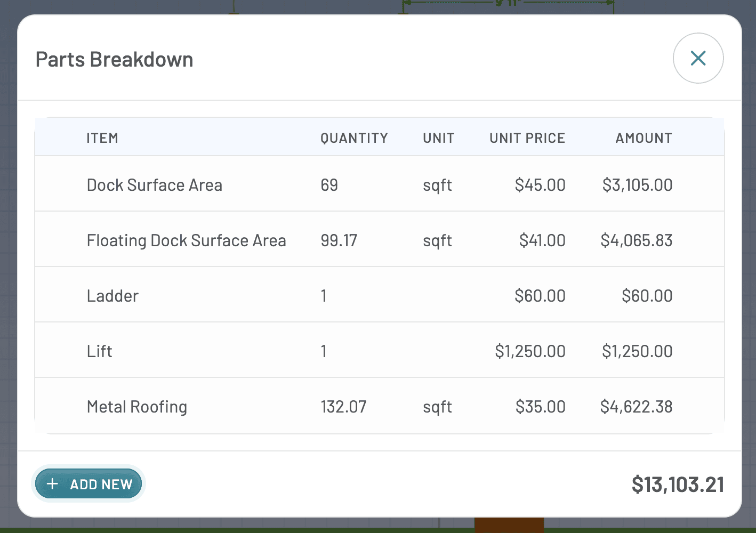Click the $4,622.38 amount
756x533 pixels.
pyautogui.click(x=636, y=407)
